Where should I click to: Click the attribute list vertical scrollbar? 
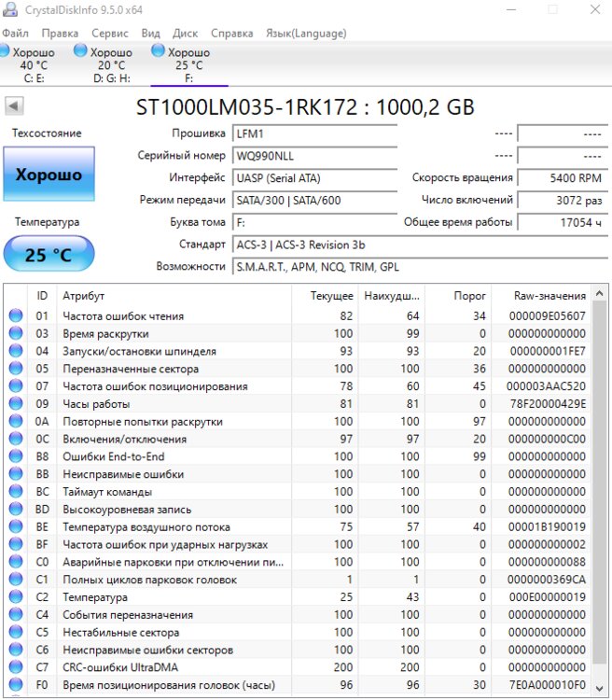click(x=600, y=495)
